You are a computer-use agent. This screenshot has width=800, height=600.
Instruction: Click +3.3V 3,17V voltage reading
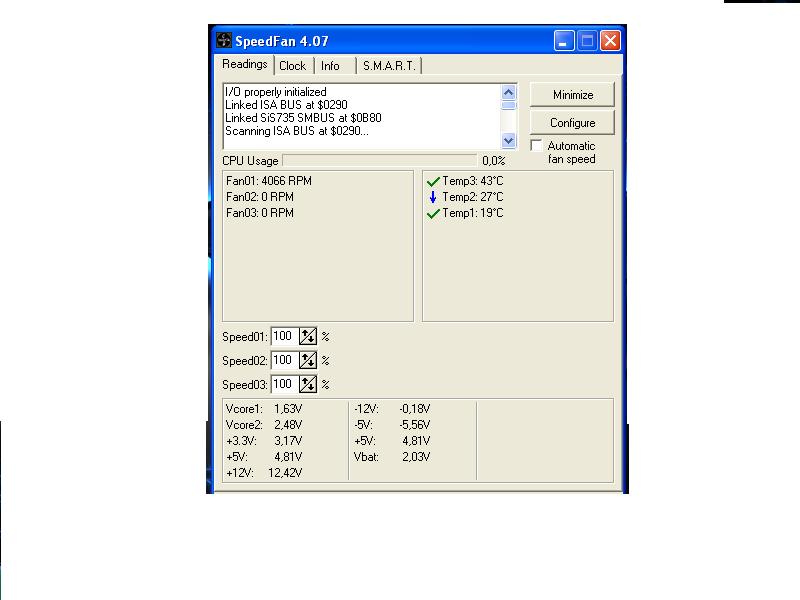(x=264, y=440)
